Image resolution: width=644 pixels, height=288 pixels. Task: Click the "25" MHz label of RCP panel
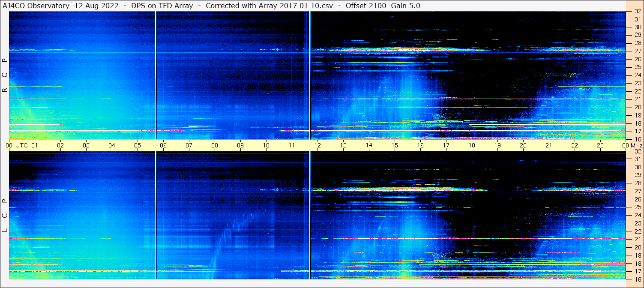pyautogui.click(x=638, y=67)
